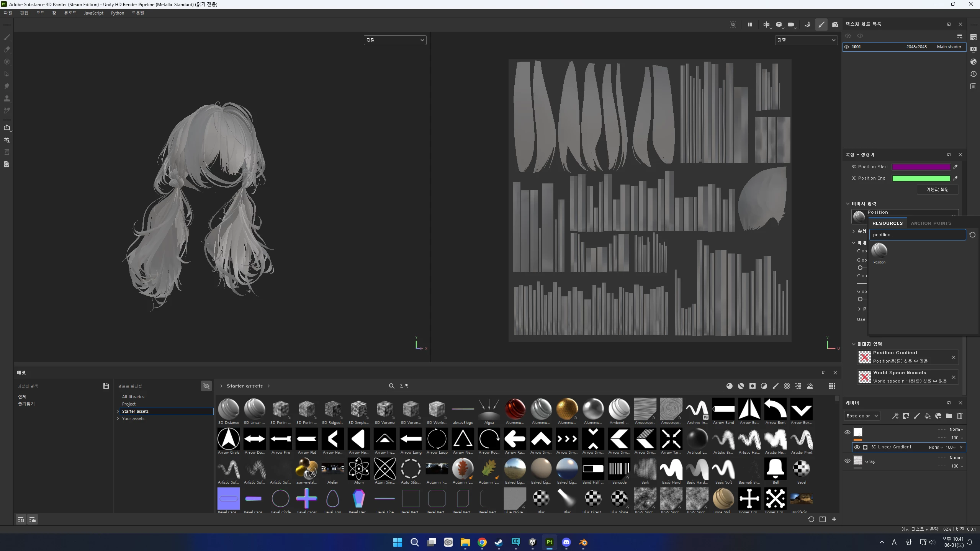Filter assets by brushes icon

pyautogui.click(x=775, y=386)
